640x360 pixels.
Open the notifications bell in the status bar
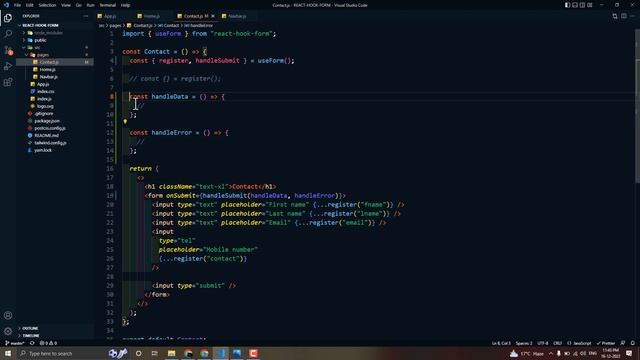coord(632,343)
